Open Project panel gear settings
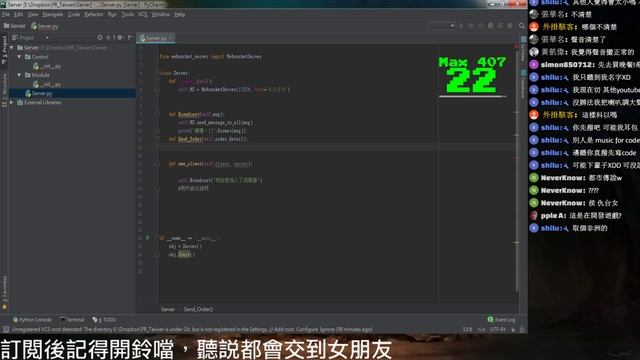The width and height of the screenshot is (640, 360). tap(120, 38)
